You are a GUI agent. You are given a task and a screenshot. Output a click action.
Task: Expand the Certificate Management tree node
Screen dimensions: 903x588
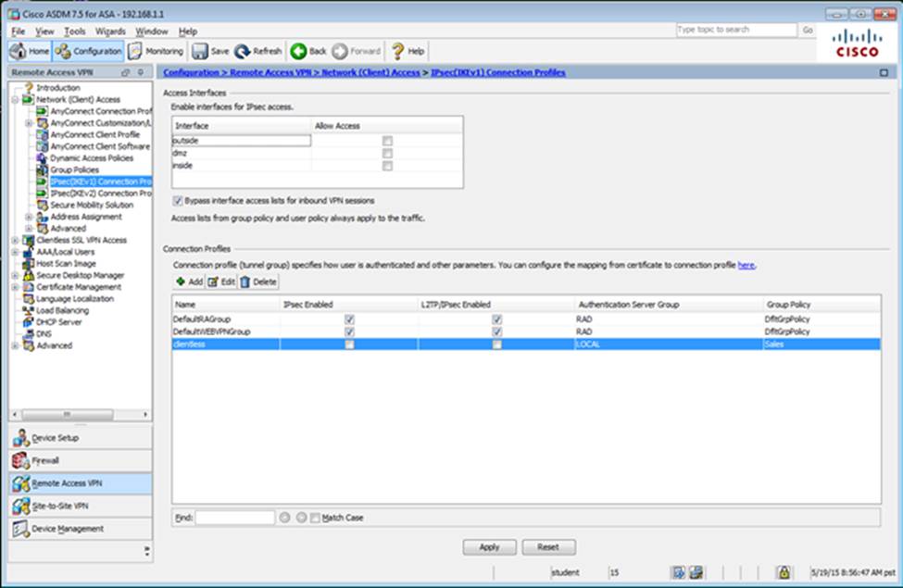15,287
